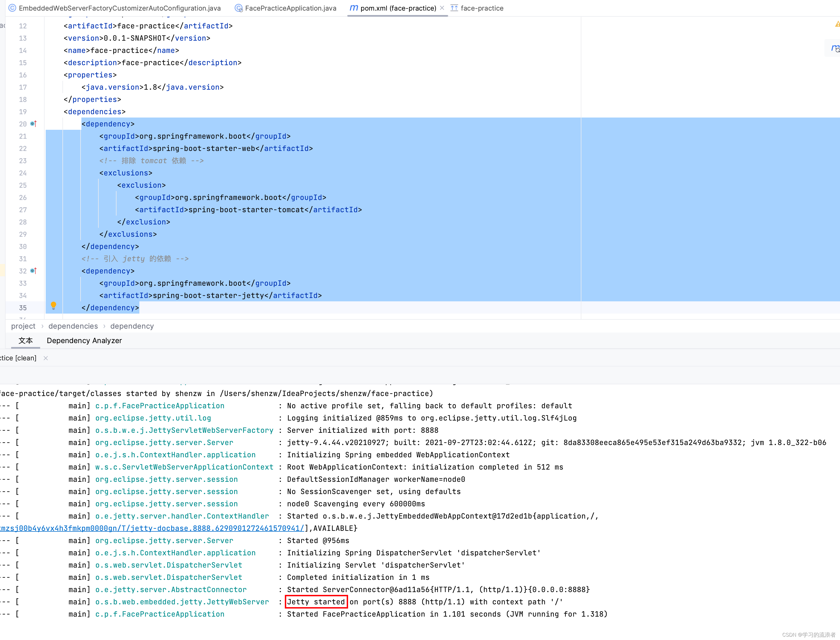The image size is (840, 640).
Task: Close the face-practice [clean] run tab
Action: 46,358
